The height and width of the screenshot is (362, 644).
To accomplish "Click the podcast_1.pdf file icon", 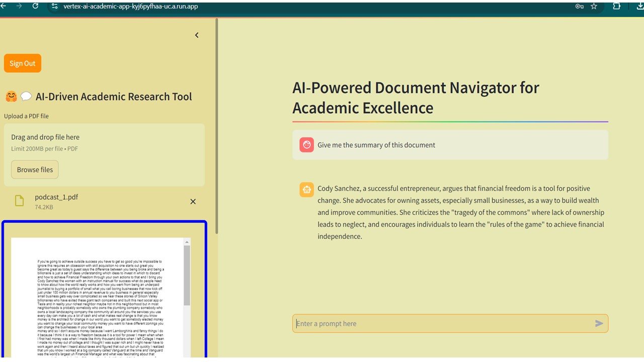I will click(x=19, y=201).
